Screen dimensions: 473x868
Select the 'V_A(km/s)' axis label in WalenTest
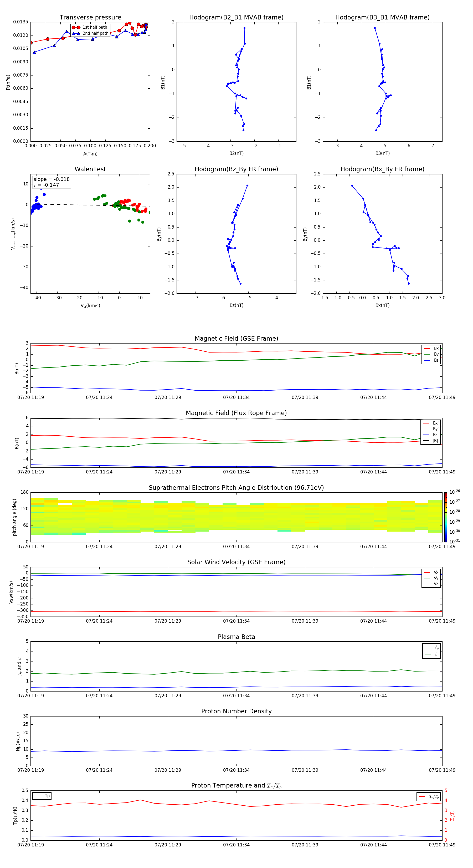coord(90,306)
